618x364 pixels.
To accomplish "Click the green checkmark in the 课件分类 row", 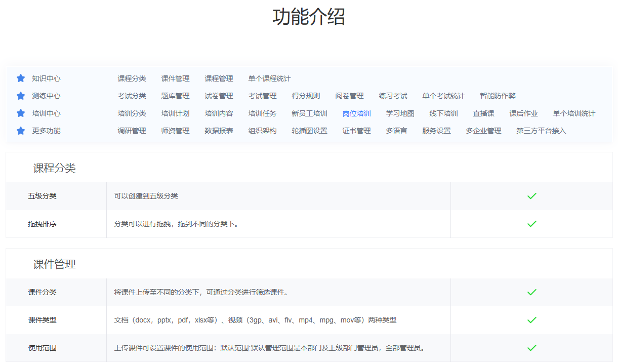I will 532,292.
